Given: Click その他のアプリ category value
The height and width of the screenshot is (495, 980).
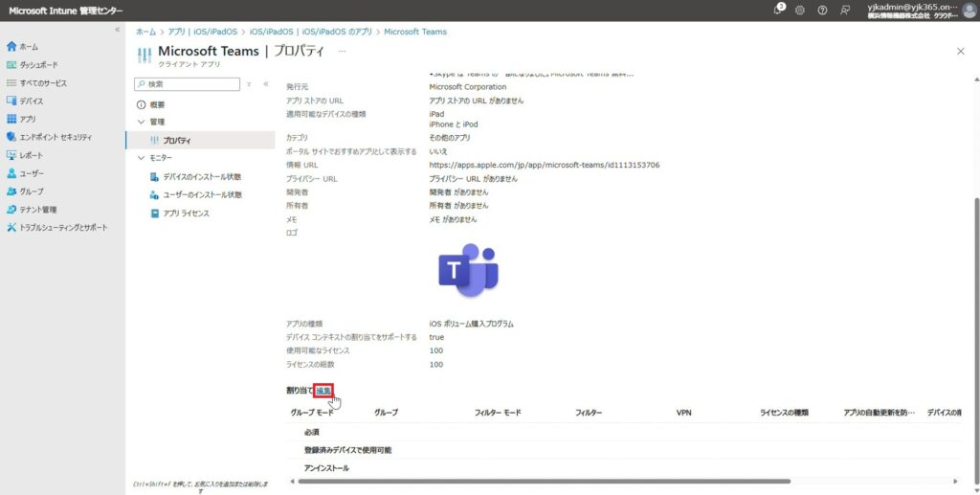Looking at the screenshot, I should click(450, 138).
